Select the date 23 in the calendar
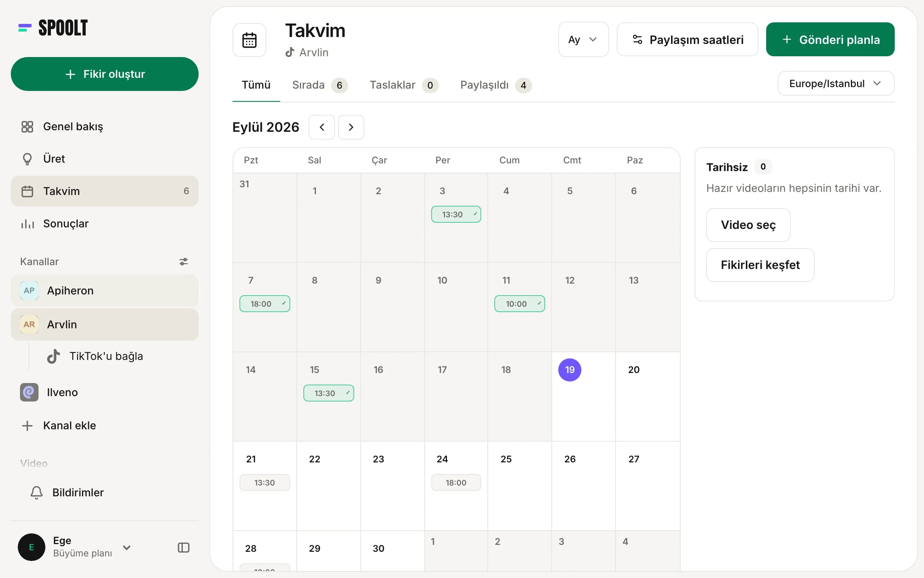Image resolution: width=924 pixels, height=578 pixels. point(378,459)
